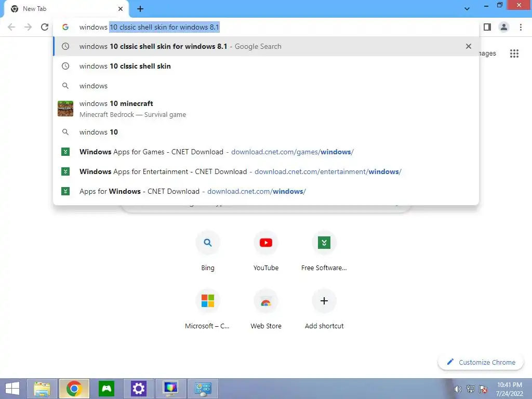
Task: Open the colorful monitor taskbar app
Action: click(170, 389)
